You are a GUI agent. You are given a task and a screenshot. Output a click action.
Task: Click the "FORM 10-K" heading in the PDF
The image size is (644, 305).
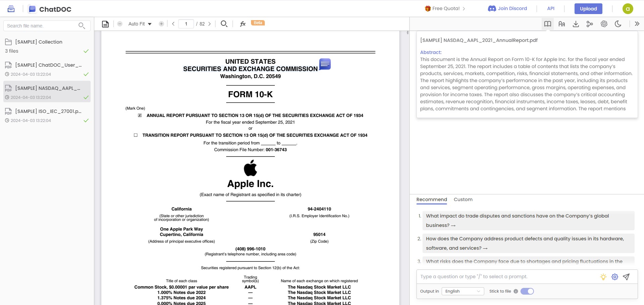250,95
